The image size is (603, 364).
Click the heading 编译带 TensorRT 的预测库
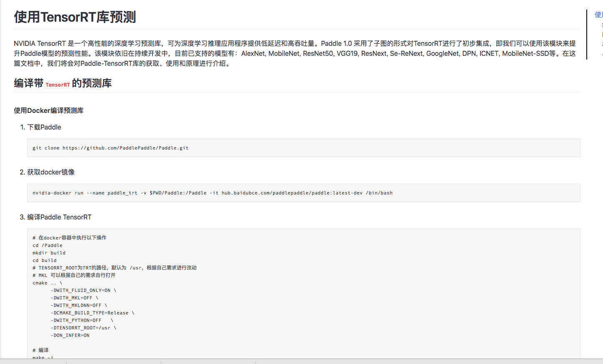tap(63, 83)
